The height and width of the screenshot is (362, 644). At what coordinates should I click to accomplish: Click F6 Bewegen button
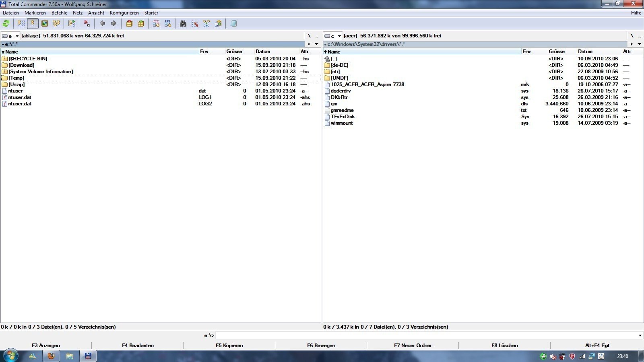coord(321,346)
